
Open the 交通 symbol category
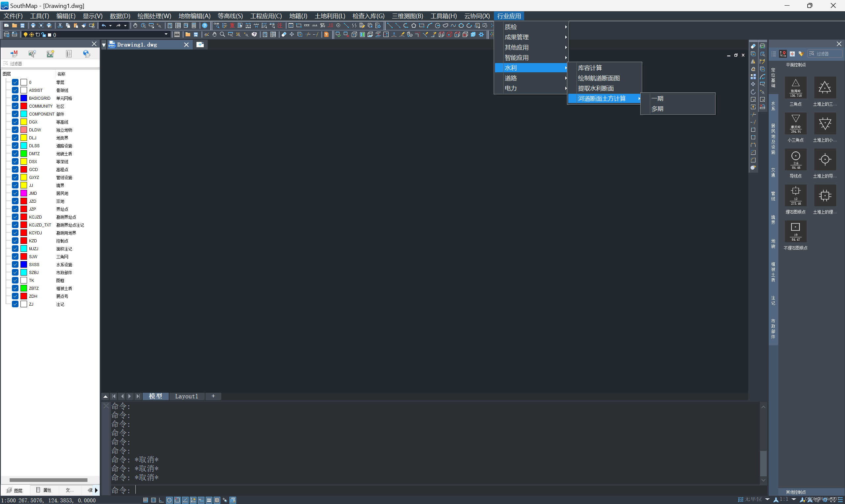(773, 173)
